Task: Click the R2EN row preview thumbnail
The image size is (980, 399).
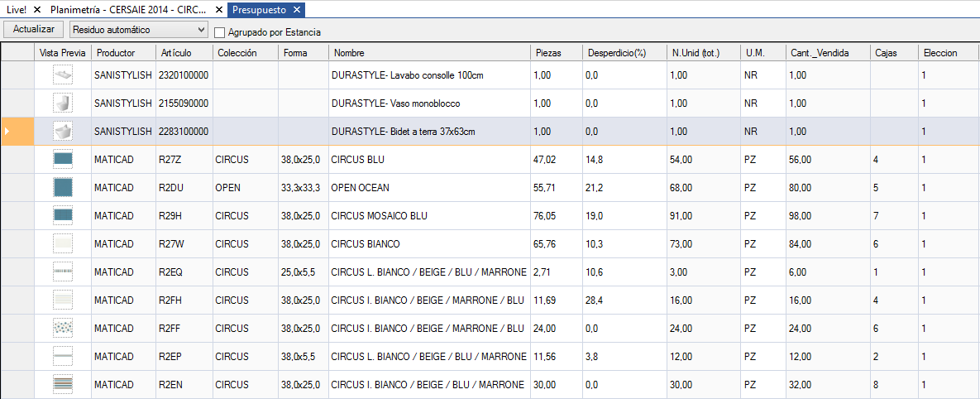Action: (63, 385)
